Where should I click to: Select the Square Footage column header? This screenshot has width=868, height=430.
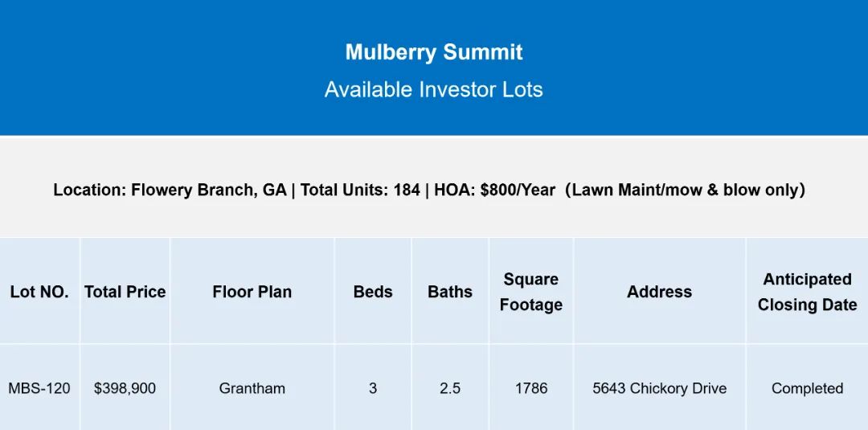click(531, 292)
